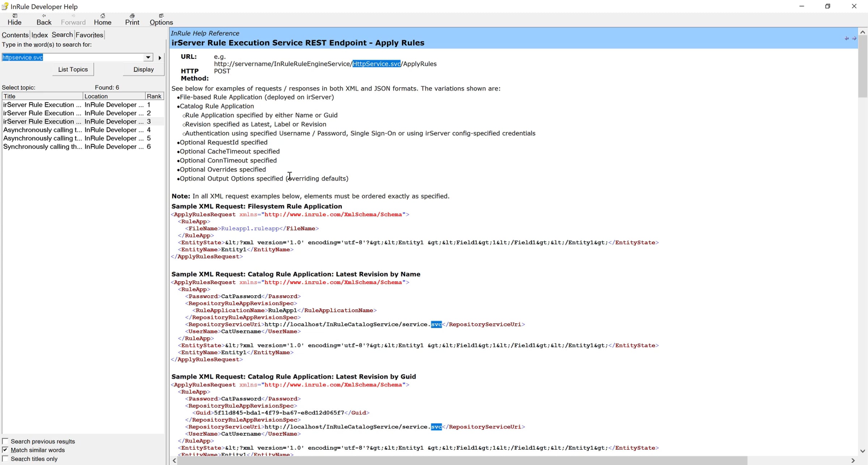Sort results by Location column header
The image size is (868, 465).
114,96
